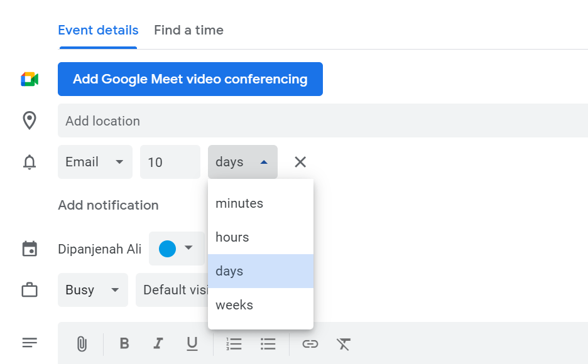The width and height of the screenshot is (588, 364).
Task: Insert a numbered list
Action: pyautogui.click(x=234, y=344)
